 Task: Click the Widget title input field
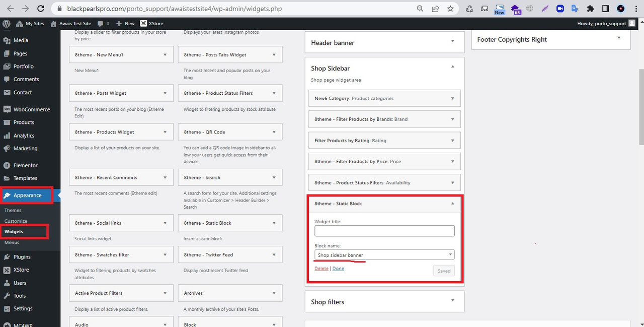tap(384, 231)
